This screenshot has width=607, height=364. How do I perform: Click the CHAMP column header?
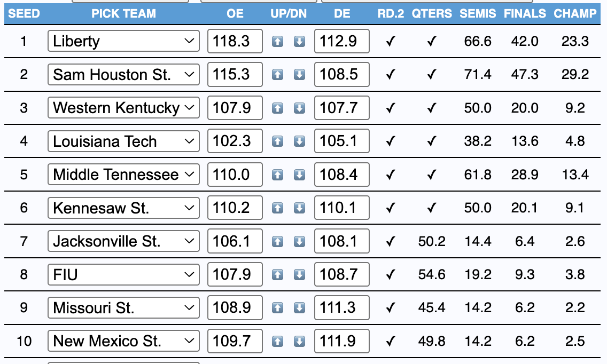click(x=575, y=14)
